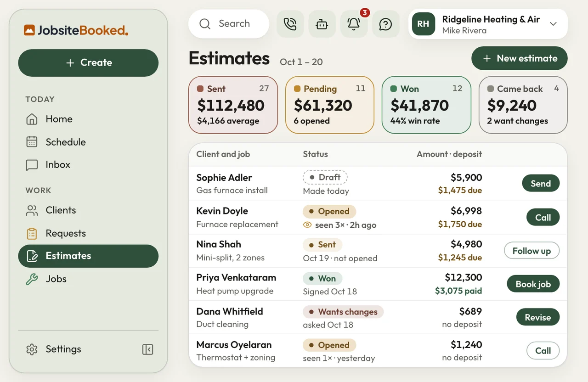Open the Inbox page
The height and width of the screenshot is (382, 588).
click(88, 165)
